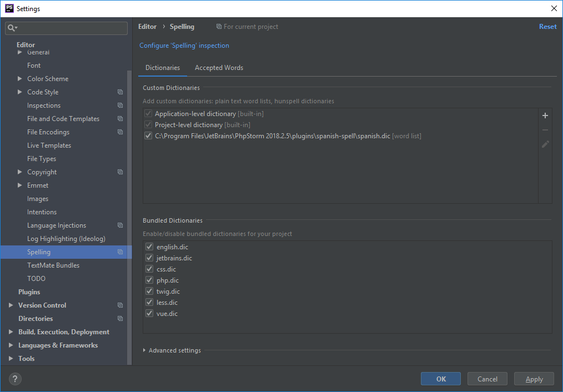Click the Apply button

click(534, 379)
